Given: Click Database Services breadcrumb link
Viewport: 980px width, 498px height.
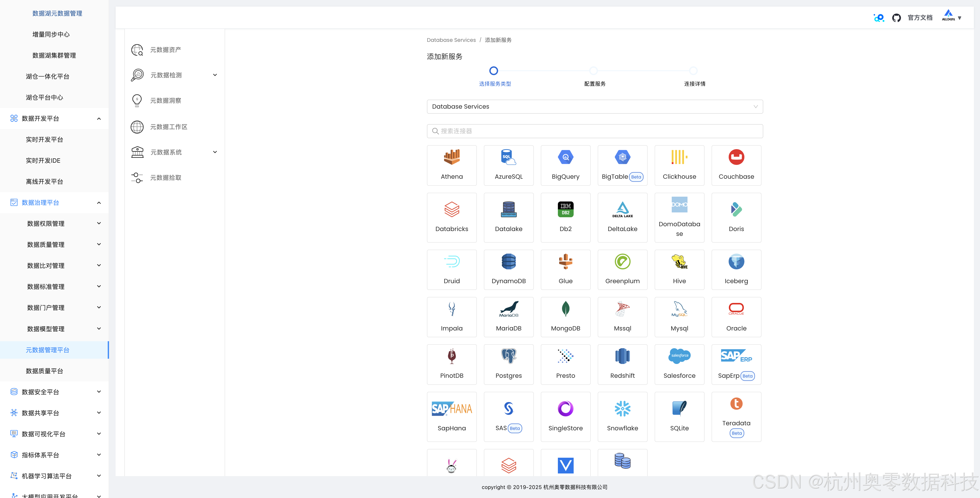Looking at the screenshot, I should pyautogui.click(x=451, y=40).
